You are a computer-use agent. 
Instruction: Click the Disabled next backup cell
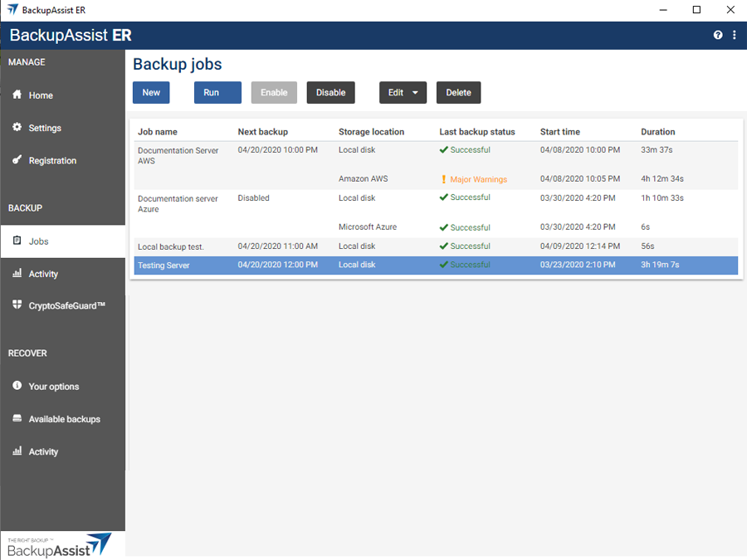253,198
